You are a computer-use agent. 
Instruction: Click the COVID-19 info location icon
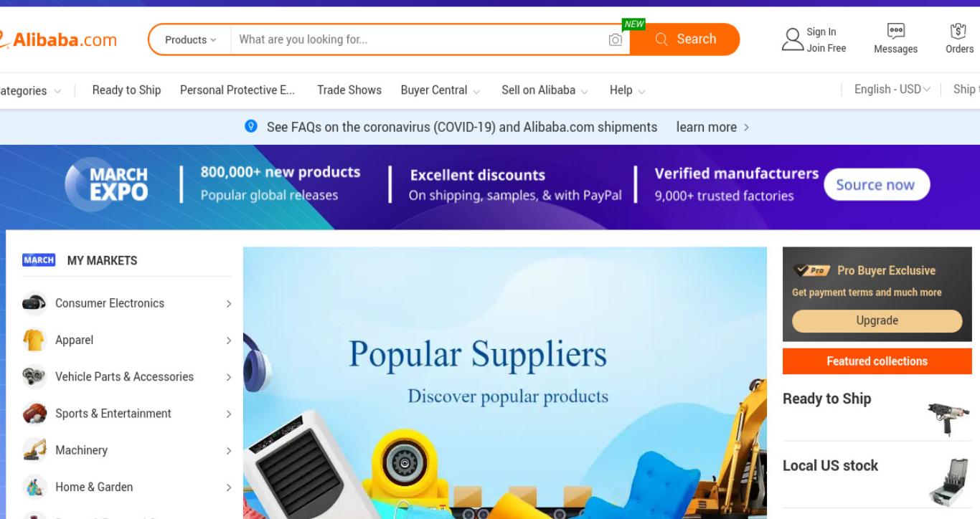[251, 126]
